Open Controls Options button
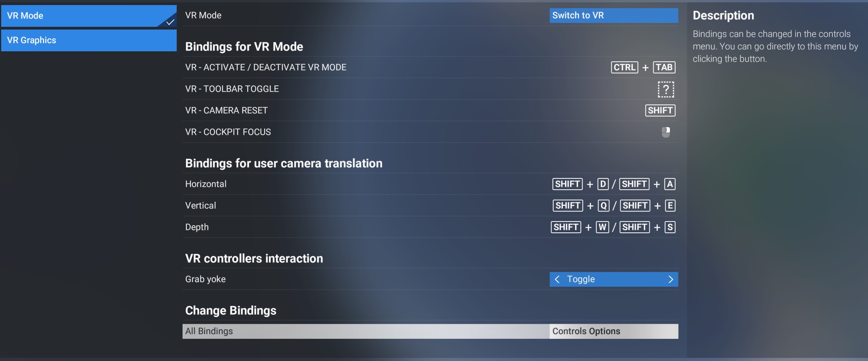868x361 pixels. (x=614, y=331)
